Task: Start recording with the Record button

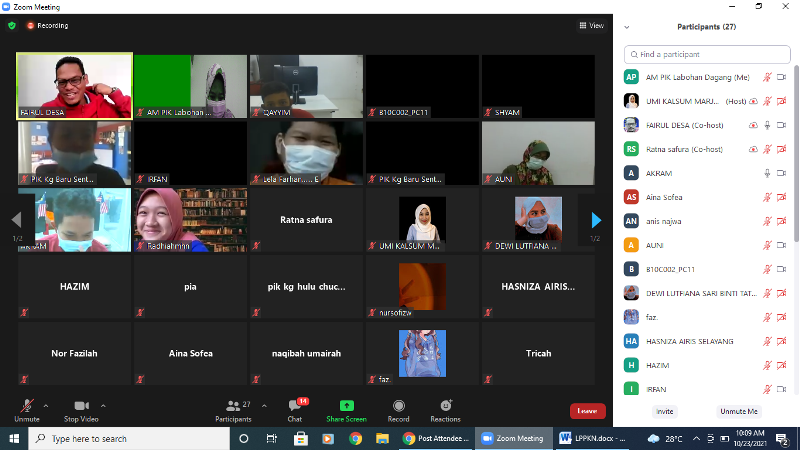Action: point(398,411)
